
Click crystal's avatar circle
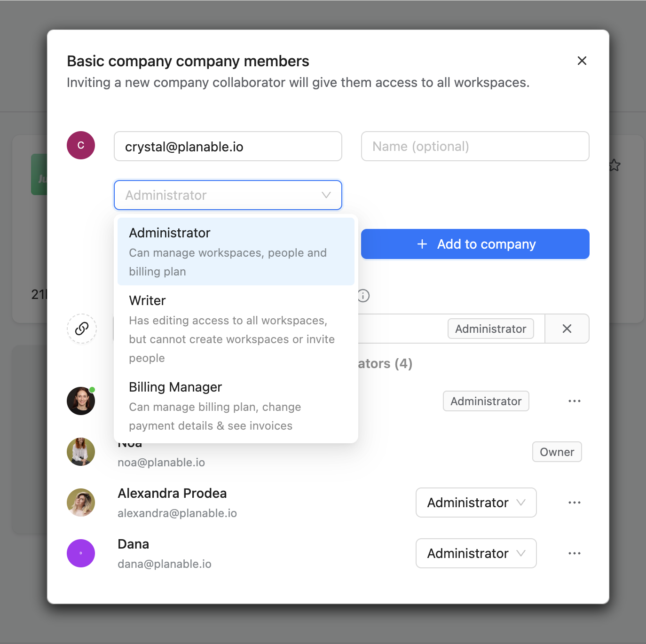click(81, 145)
